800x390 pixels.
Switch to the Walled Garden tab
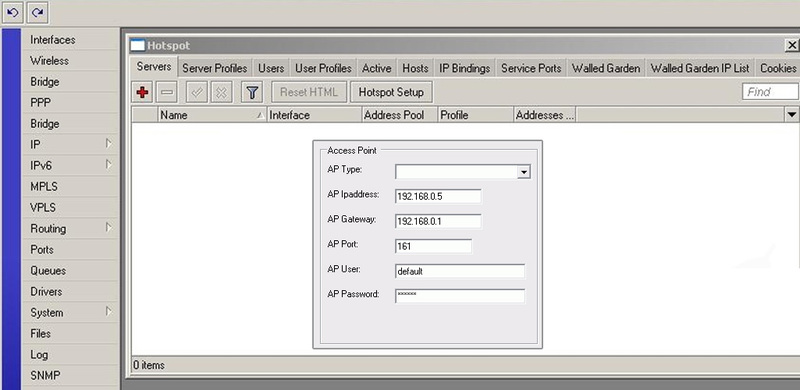[x=606, y=68]
